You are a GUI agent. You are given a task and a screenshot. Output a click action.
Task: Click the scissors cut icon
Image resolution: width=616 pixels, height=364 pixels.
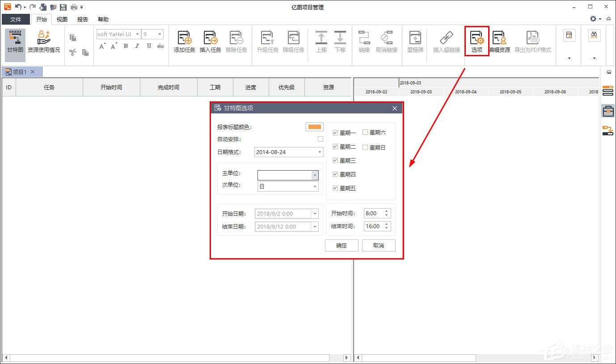tap(73, 52)
